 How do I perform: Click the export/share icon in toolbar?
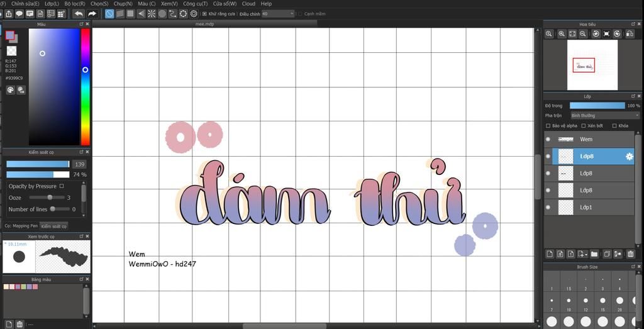point(9,14)
